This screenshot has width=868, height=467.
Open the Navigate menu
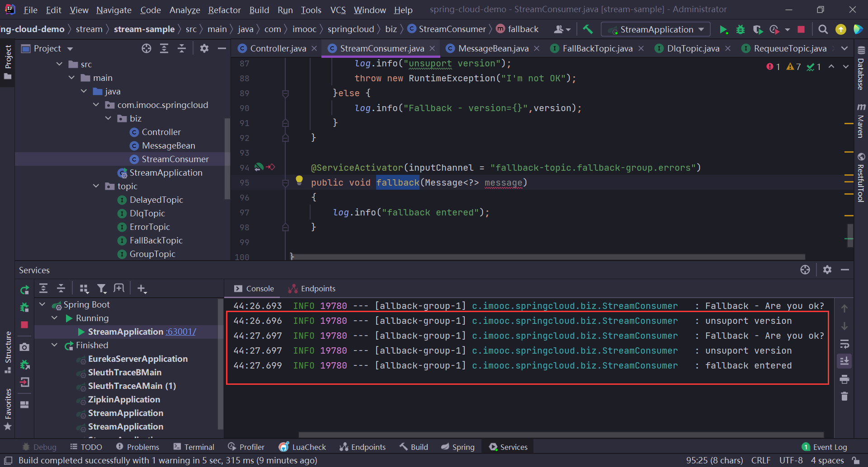(114, 10)
